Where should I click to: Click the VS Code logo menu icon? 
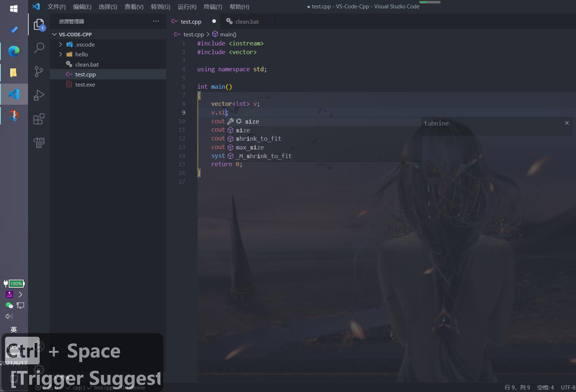[x=36, y=7]
